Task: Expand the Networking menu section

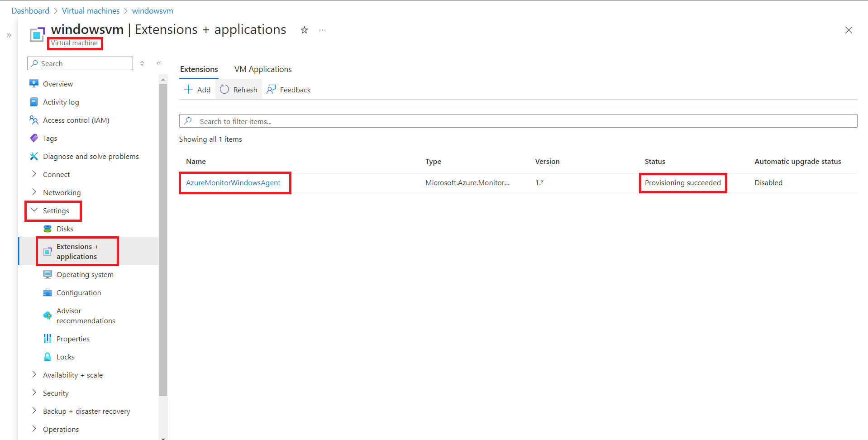Action: click(x=34, y=192)
